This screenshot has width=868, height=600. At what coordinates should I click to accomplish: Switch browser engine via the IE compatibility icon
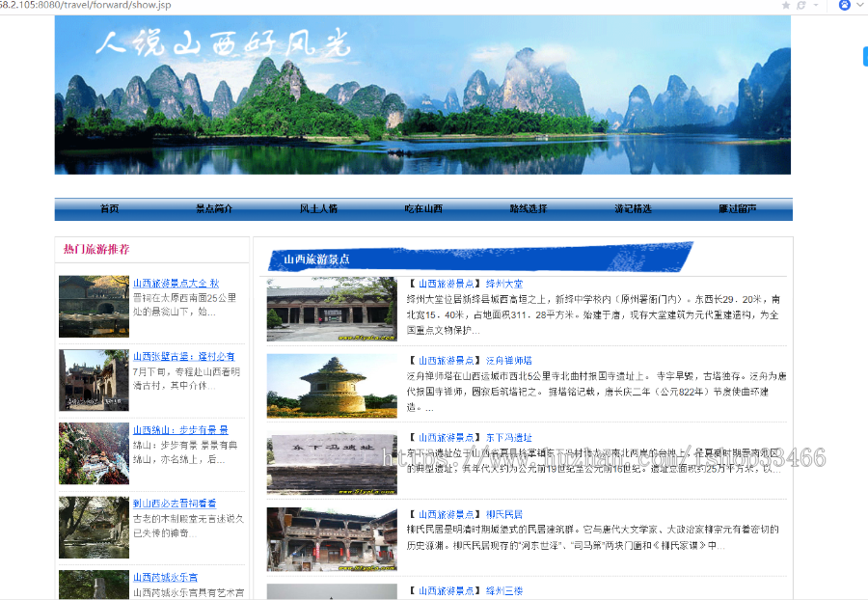pos(801,5)
